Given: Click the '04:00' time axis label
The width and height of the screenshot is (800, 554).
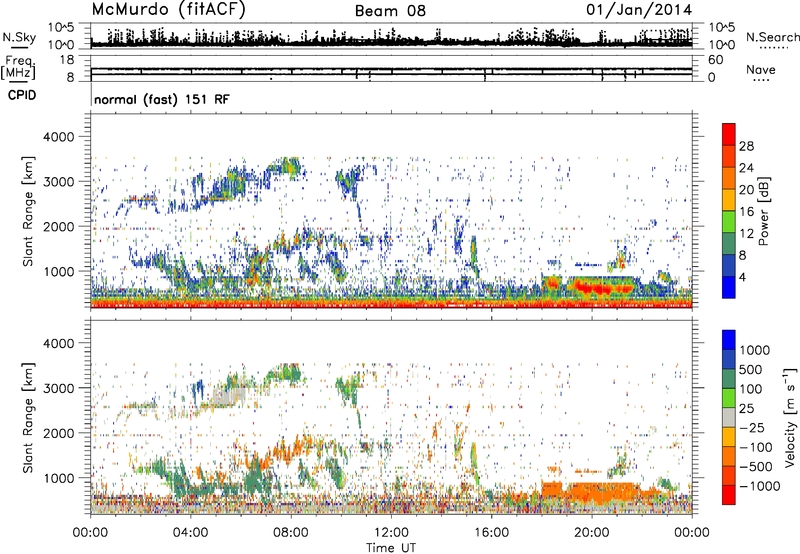Looking at the screenshot, I should (191, 533).
